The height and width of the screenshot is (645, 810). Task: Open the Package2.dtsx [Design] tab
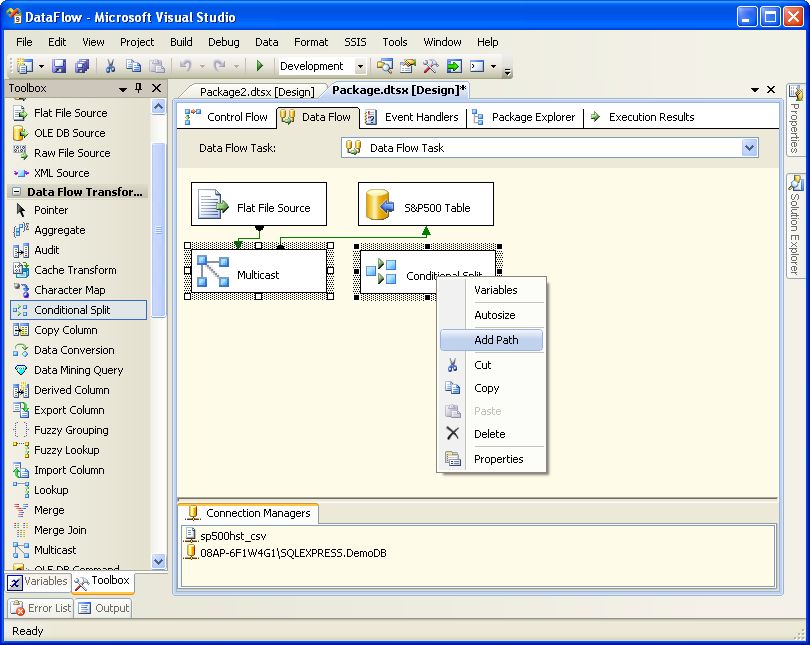pyautogui.click(x=256, y=91)
